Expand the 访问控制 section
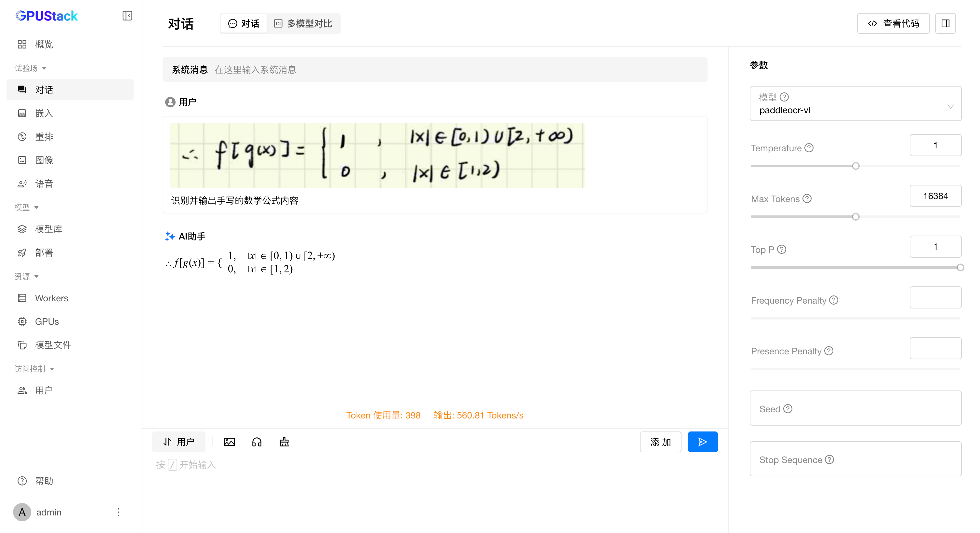This screenshot has width=980, height=533. pos(34,369)
